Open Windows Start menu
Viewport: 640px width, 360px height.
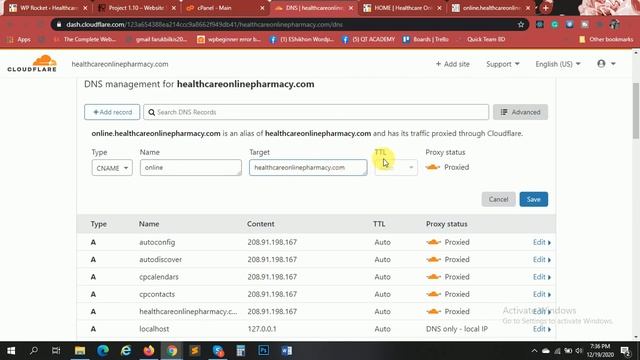click(x=11, y=351)
